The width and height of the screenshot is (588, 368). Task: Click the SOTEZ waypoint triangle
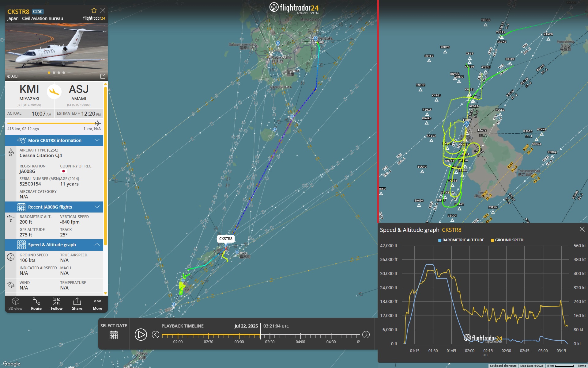tap(429, 60)
